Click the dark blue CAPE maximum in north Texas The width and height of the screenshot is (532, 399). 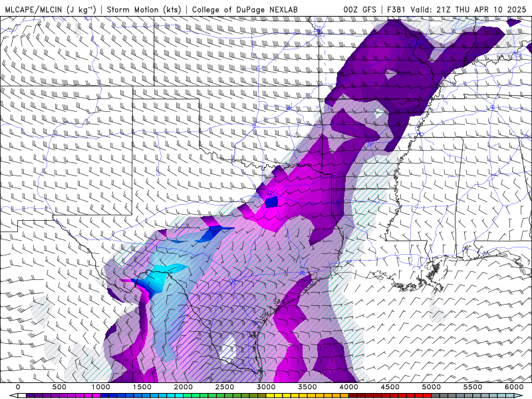click(x=271, y=202)
